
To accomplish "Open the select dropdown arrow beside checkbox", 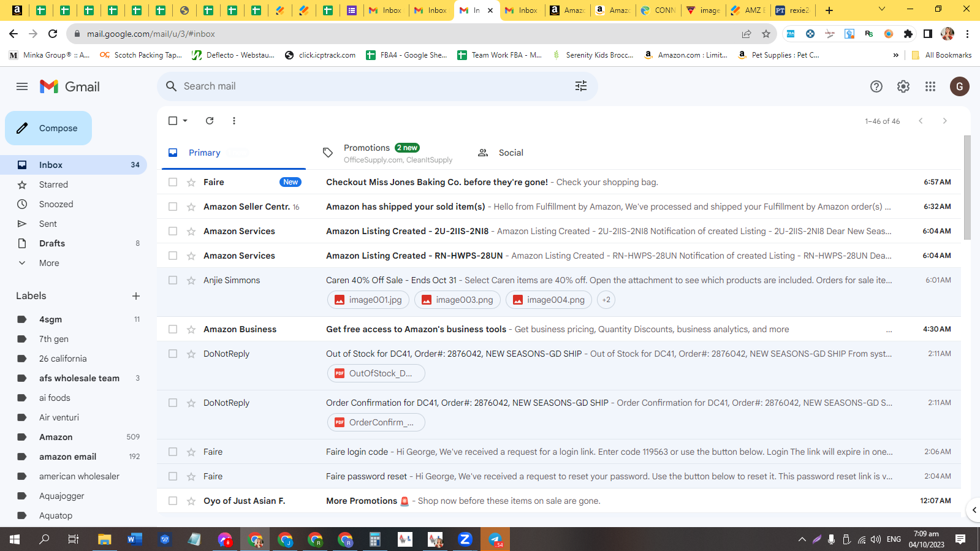I will 185,121.
